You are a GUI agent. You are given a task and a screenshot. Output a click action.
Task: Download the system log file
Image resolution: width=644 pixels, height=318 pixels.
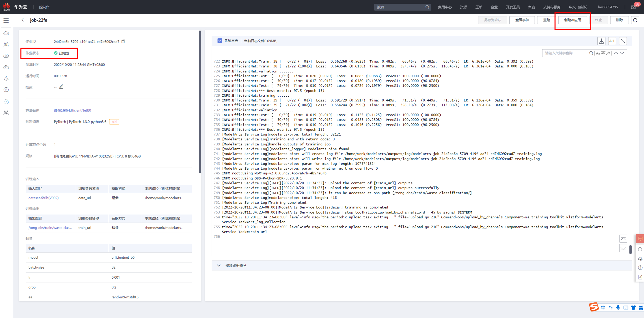point(601,41)
